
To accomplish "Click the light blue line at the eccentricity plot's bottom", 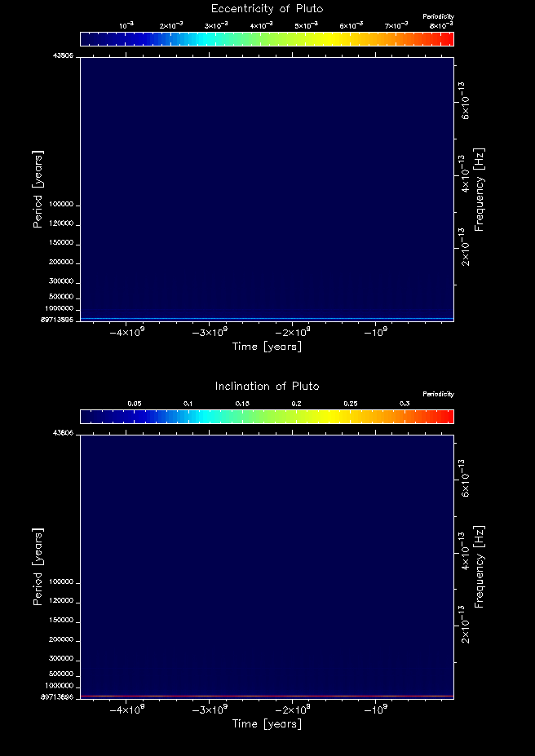I will pyautogui.click(x=267, y=318).
